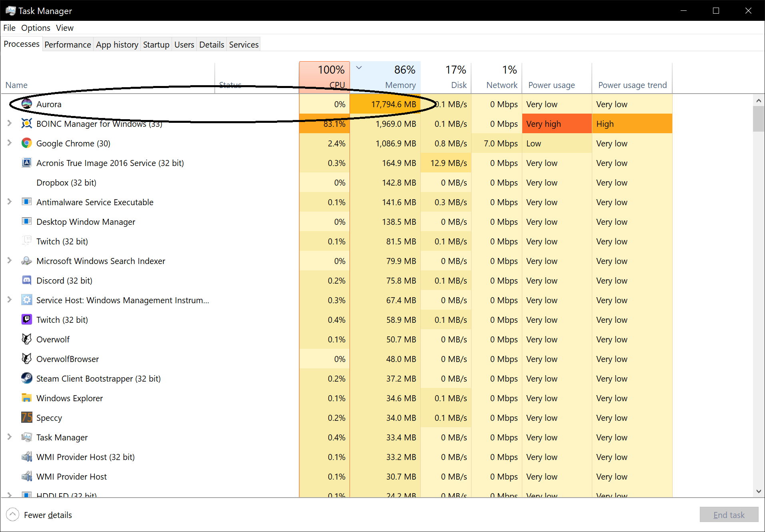This screenshot has height=532, width=765.
Task: Click the Very high power usage cell
Action: click(557, 124)
